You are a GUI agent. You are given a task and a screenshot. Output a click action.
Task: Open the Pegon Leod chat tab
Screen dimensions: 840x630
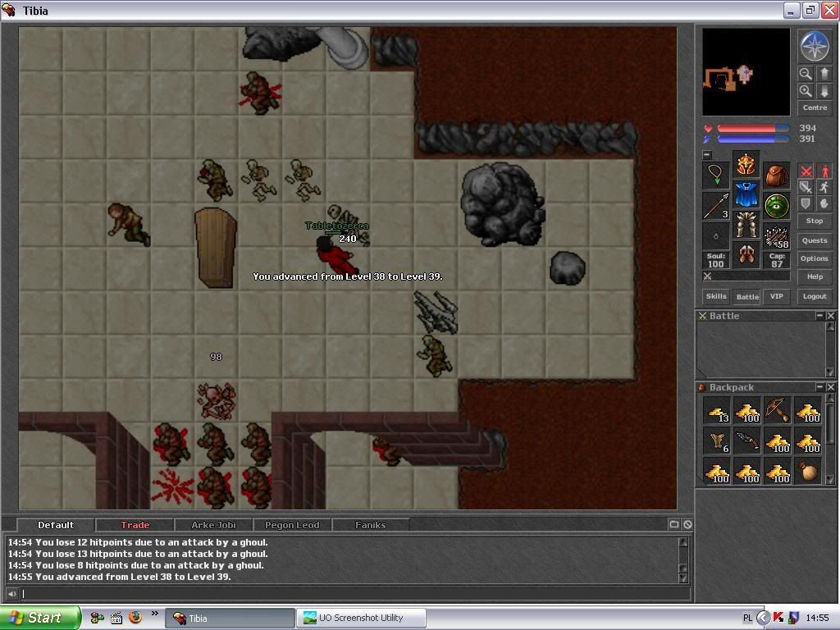click(292, 525)
